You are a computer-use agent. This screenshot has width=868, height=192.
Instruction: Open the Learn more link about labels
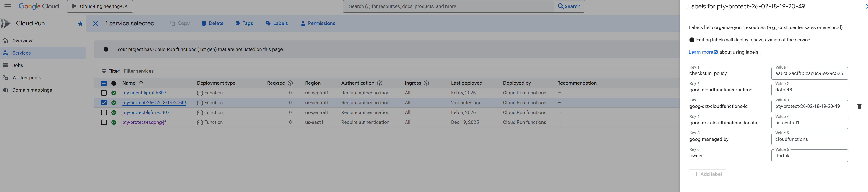703,52
